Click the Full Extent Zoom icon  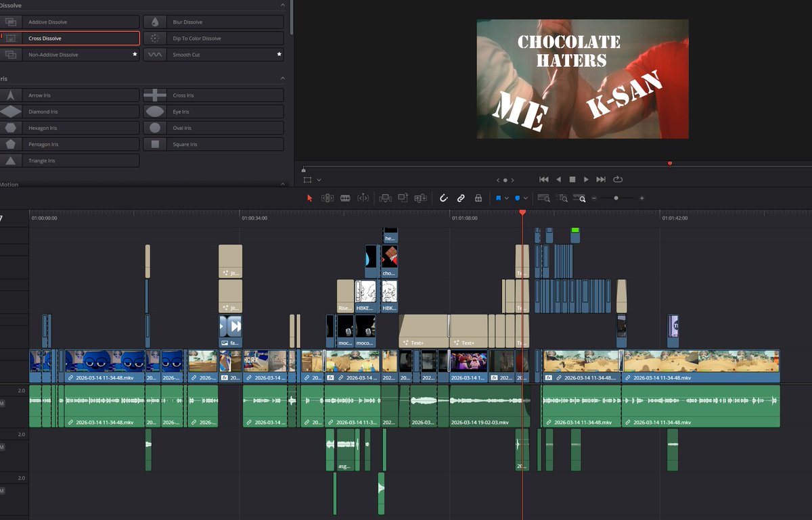tap(543, 198)
